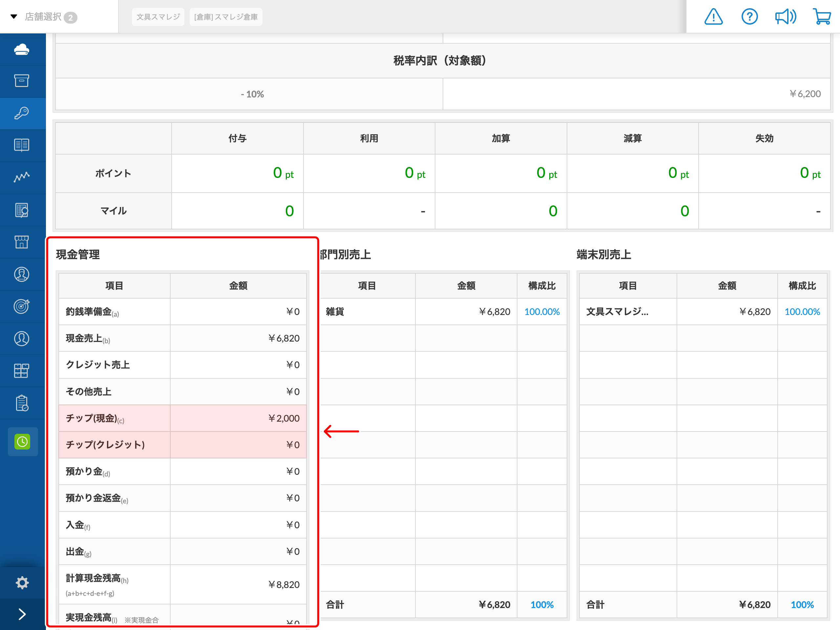Click the 入金(f) row label

78,525
